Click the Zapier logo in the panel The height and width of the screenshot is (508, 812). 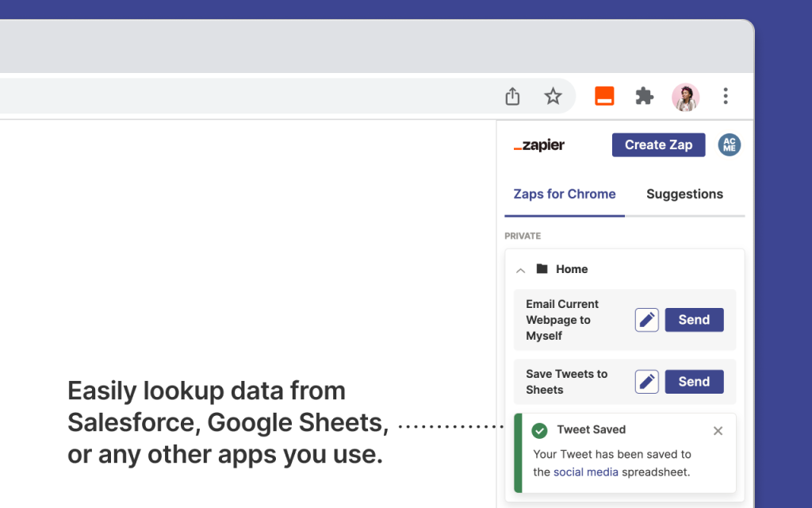[539, 145]
